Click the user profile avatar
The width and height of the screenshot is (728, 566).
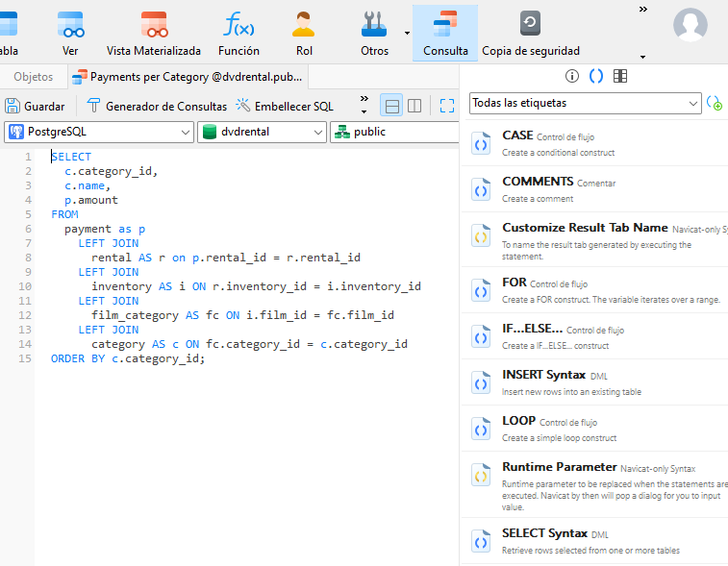690,25
